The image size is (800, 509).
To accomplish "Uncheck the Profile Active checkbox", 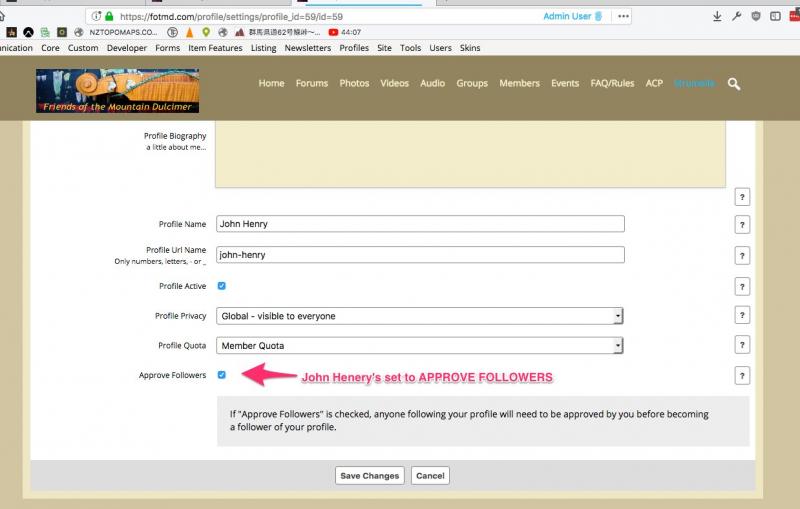I will tap(222, 286).
